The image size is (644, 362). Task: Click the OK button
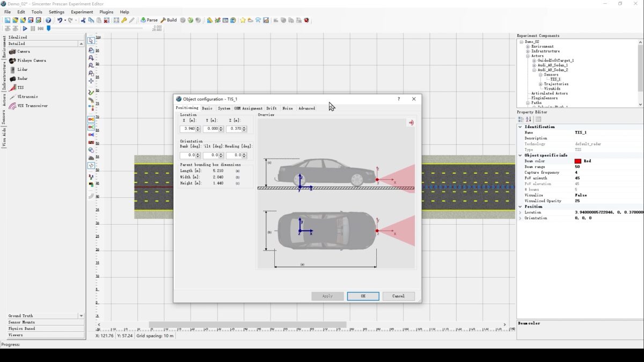point(363,296)
